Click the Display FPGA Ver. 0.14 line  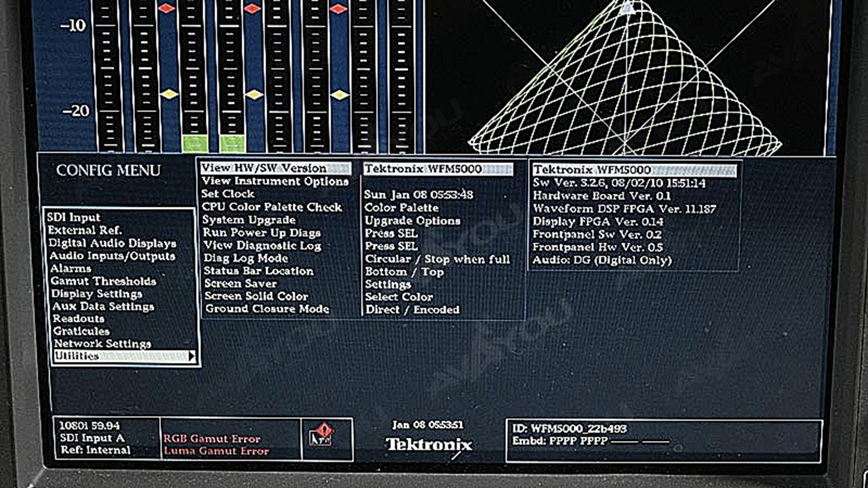(x=598, y=221)
